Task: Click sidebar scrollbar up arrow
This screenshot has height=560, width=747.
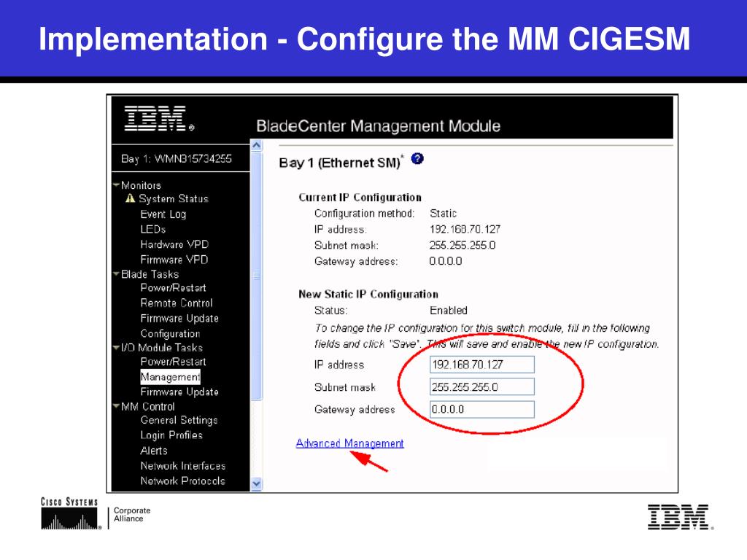Action: pos(256,145)
